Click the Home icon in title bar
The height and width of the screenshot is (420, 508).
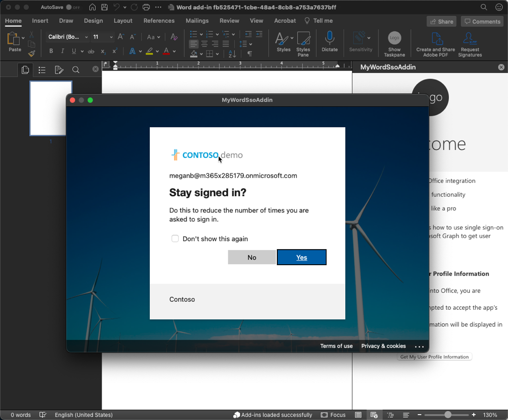[92, 7]
